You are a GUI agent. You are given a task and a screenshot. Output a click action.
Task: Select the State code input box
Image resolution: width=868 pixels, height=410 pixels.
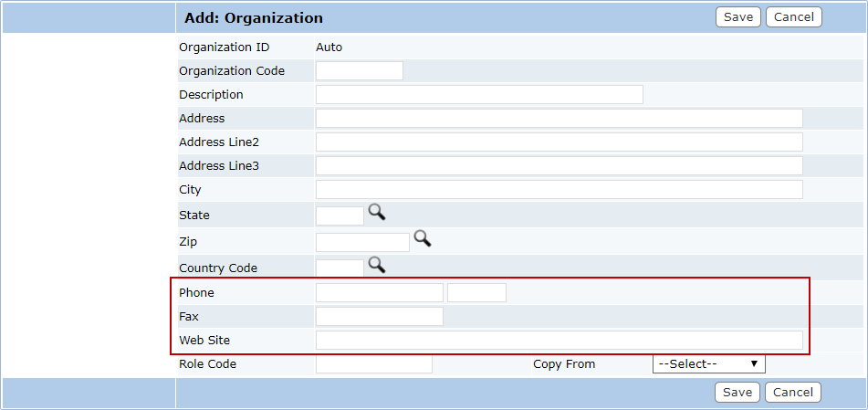340,216
